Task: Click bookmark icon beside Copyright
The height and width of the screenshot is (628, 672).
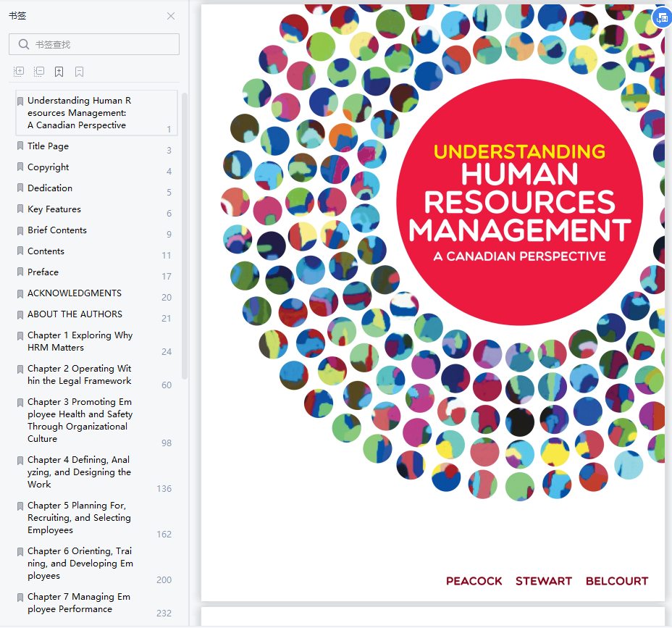Action: click(20, 167)
